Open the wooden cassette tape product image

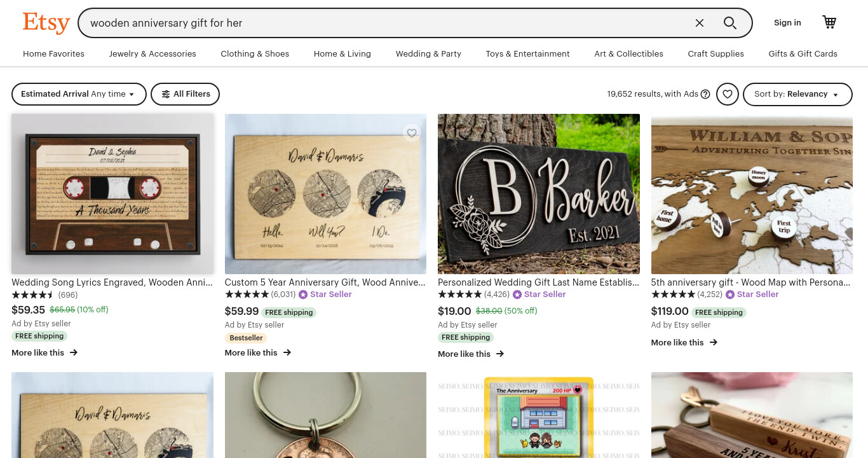point(112,194)
